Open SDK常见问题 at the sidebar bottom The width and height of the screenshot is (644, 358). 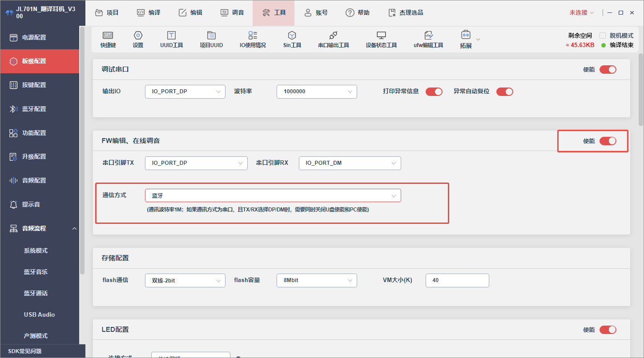[x=25, y=351]
